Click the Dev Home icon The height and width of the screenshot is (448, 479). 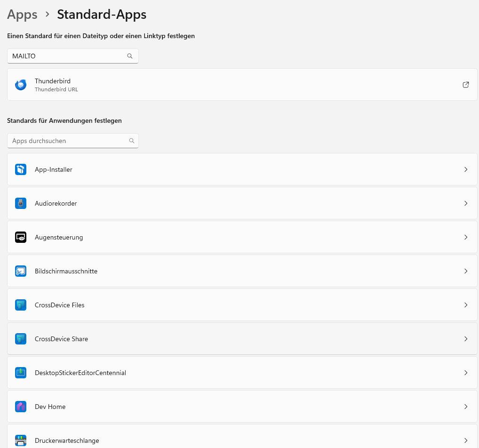(21, 407)
